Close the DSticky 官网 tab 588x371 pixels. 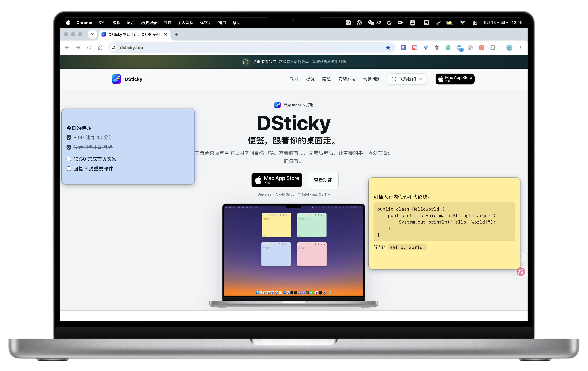click(166, 34)
